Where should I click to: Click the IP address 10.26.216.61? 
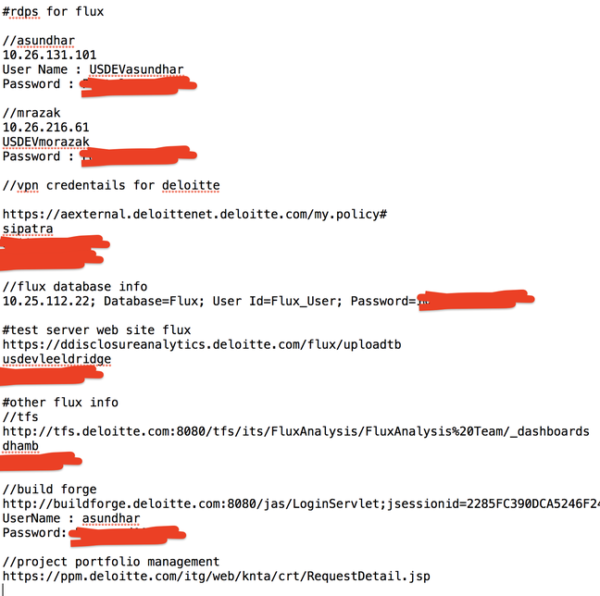click(46, 127)
